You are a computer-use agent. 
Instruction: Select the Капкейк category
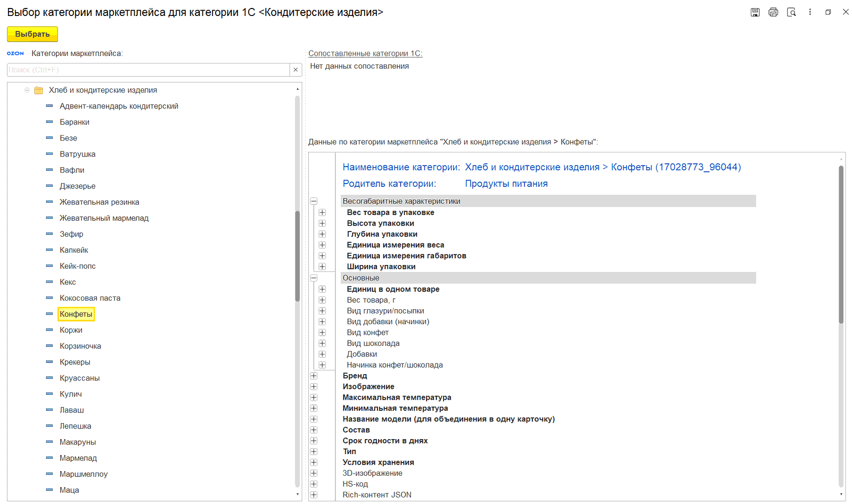click(x=74, y=250)
